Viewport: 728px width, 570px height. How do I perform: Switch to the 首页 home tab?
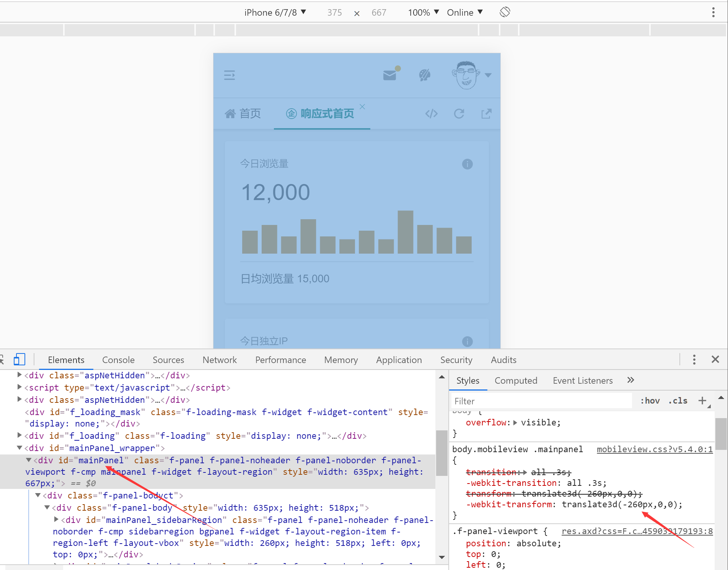click(243, 114)
